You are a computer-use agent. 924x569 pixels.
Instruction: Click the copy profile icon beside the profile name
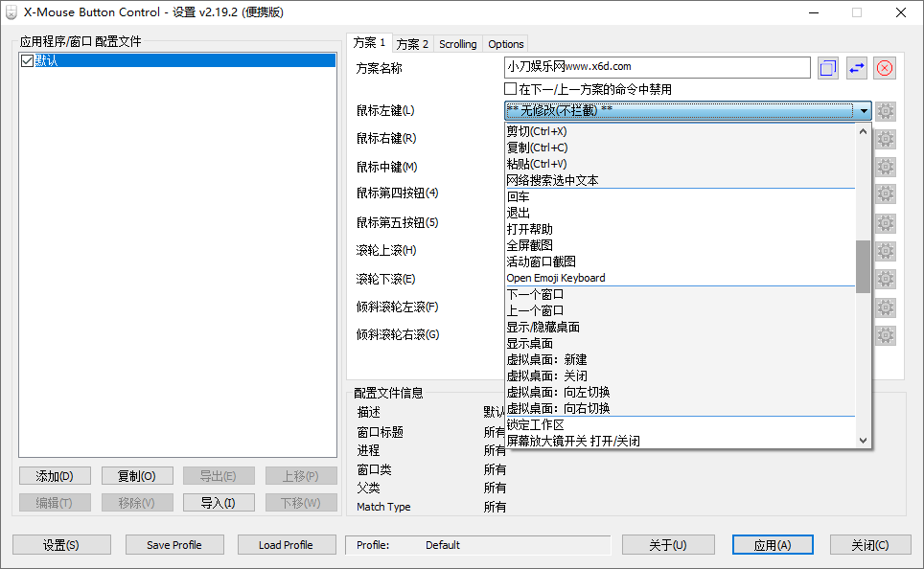(x=826, y=67)
